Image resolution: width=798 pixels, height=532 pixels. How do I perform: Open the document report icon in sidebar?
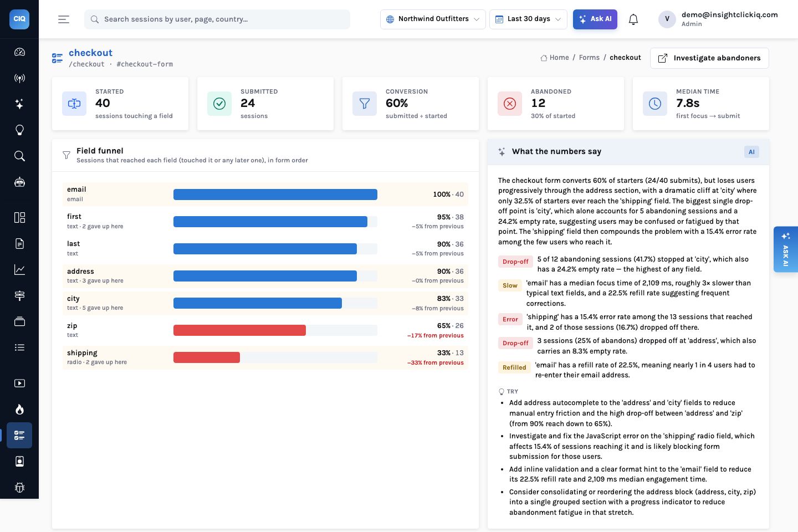pos(19,243)
